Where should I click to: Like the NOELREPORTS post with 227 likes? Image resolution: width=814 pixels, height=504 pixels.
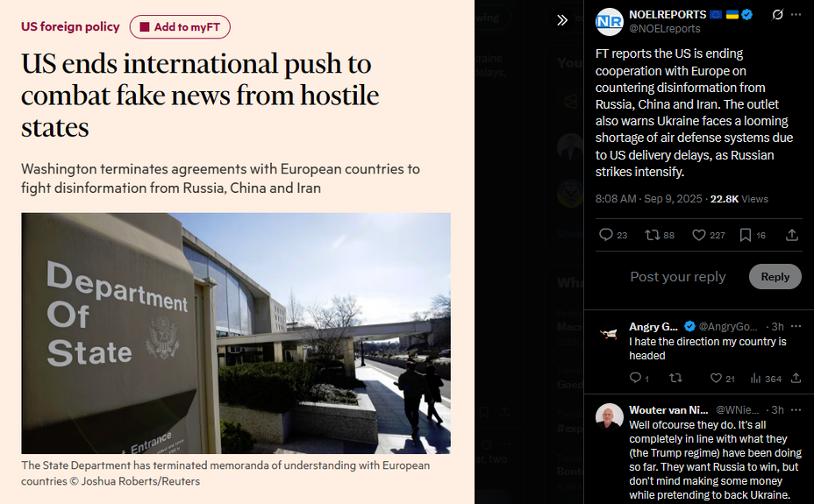(x=699, y=235)
